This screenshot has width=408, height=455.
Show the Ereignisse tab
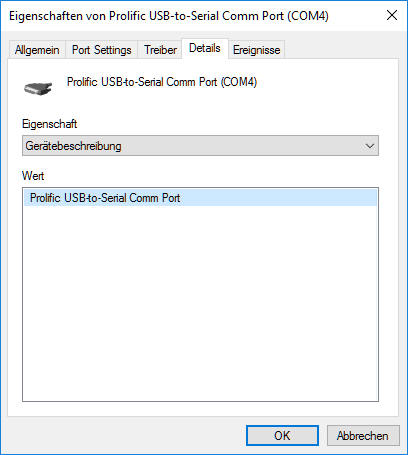point(256,50)
